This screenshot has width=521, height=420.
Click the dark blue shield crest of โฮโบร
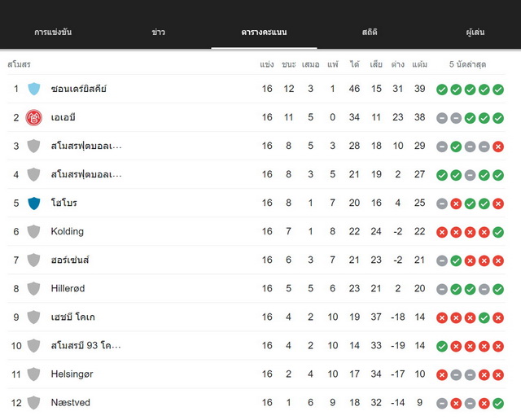(34, 203)
